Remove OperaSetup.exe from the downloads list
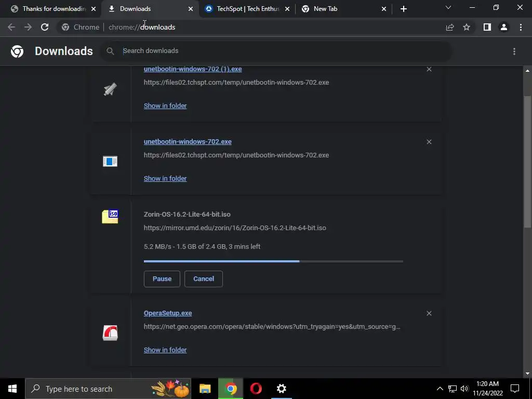532x399 pixels. click(429, 313)
